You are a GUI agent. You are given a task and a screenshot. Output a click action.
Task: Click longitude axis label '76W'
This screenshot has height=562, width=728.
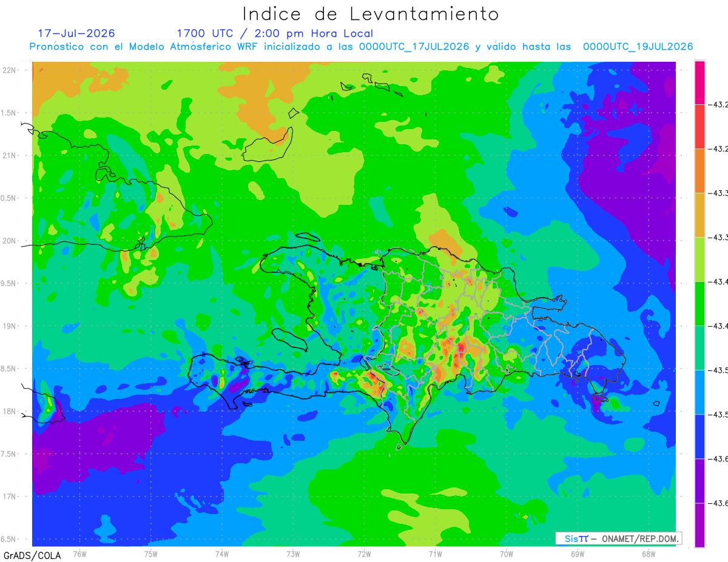[x=79, y=554]
